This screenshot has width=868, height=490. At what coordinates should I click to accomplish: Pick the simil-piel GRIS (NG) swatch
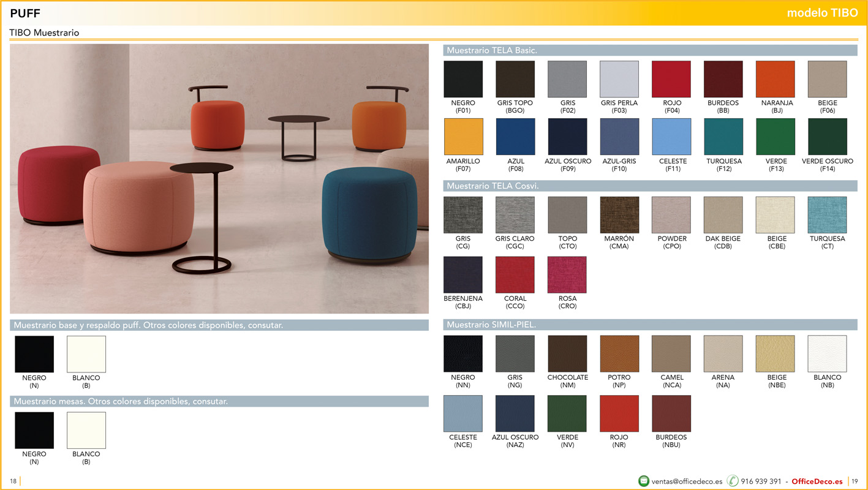pyautogui.click(x=515, y=353)
